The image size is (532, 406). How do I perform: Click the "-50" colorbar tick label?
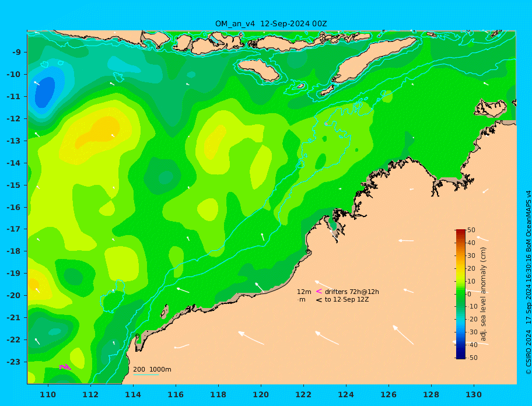(x=472, y=358)
